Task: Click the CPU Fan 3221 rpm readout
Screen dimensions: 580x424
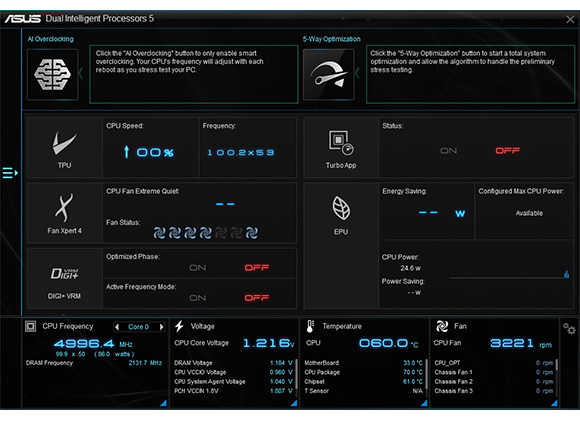Action: (521, 343)
